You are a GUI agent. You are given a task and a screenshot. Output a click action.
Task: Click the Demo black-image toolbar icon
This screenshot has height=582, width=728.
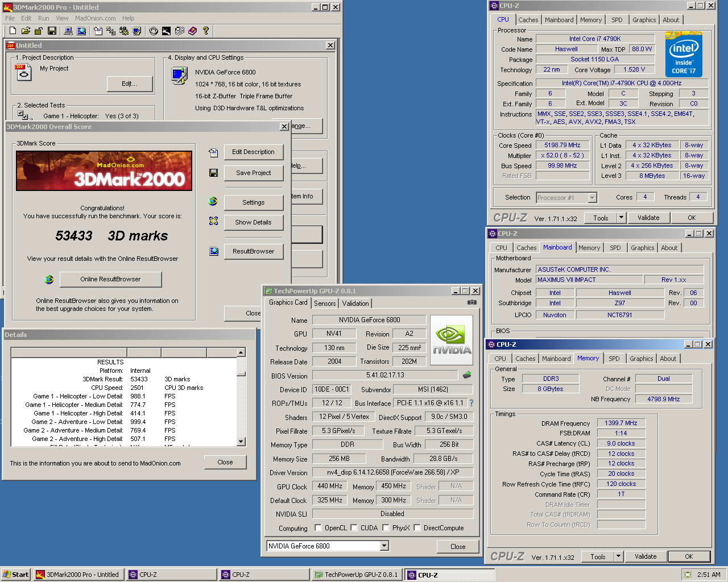167,31
